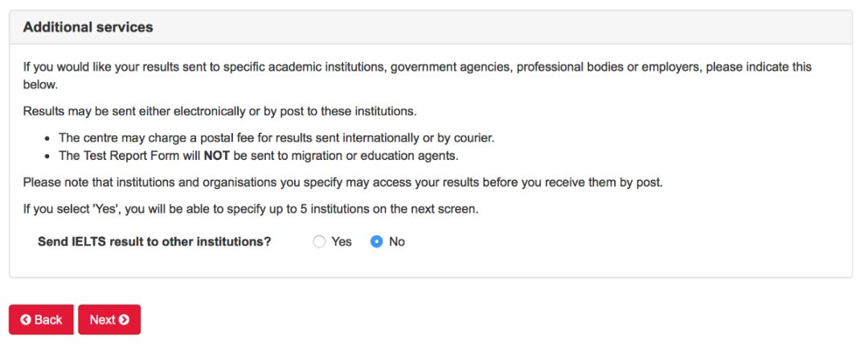The width and height of the screenshot is (868, 348).
Task: Click the first paragraph about academic institutions
Action: pyautogui.click(x=417, y=76)
